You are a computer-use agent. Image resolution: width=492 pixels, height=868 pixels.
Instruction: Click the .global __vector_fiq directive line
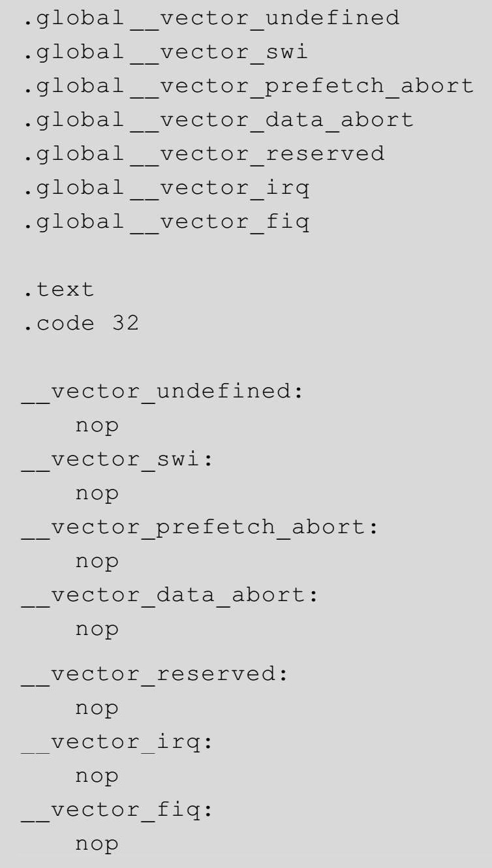(x=166, y=223)
